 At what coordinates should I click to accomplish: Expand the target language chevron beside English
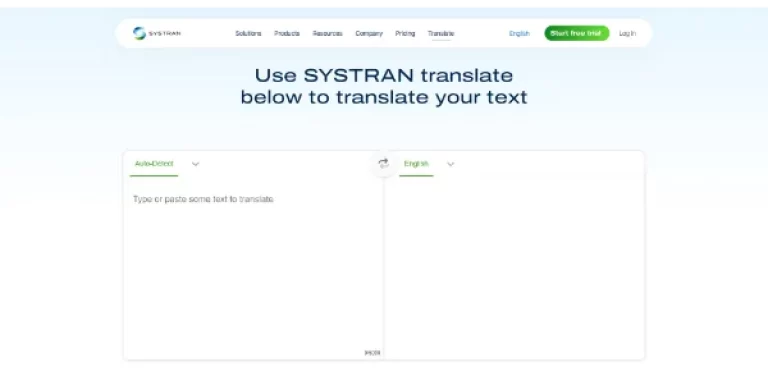tap(451, 164)
